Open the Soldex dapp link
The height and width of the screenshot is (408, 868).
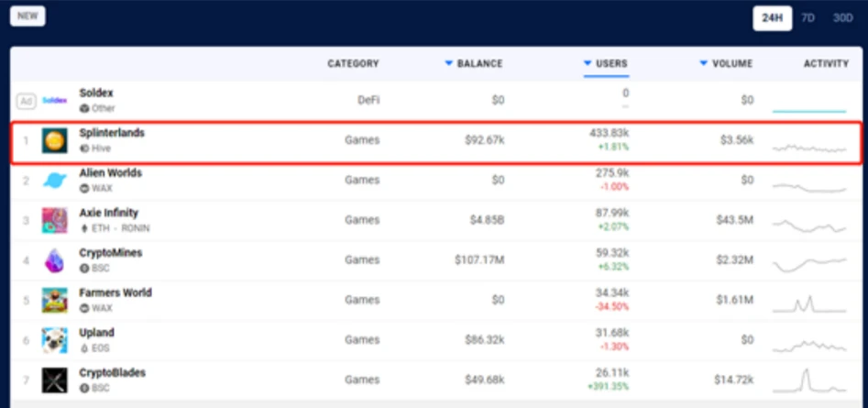point(96,93)
